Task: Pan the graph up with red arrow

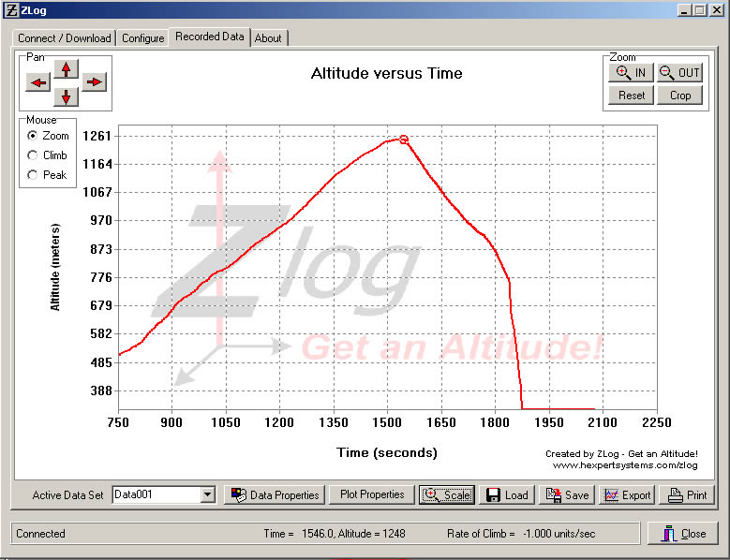Action: click(66, 68)
